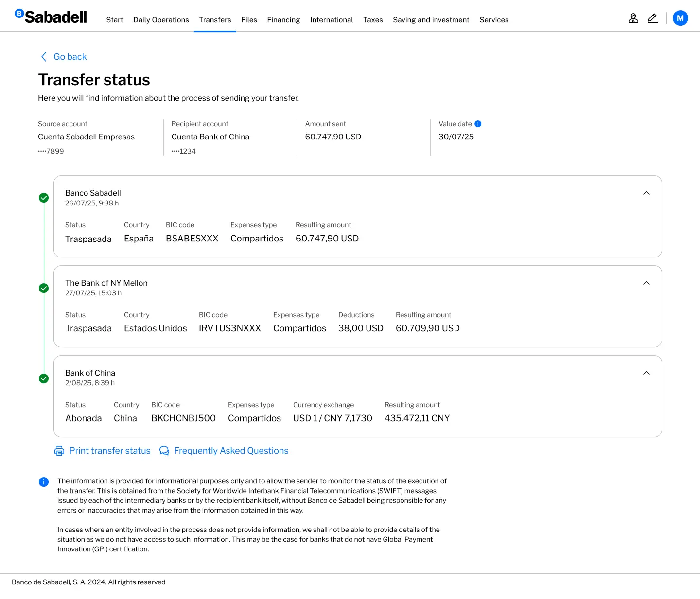The height and width of the screenshot is (599, 700).
Task: Click source account number ····7899
Action: [51, 151]
